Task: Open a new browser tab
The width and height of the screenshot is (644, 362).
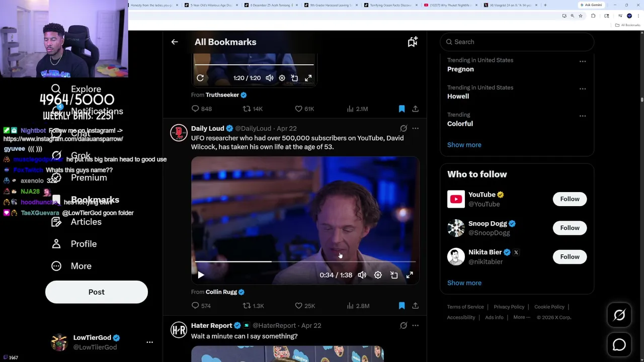Action: pyautogui.click(x=545, y=5)
